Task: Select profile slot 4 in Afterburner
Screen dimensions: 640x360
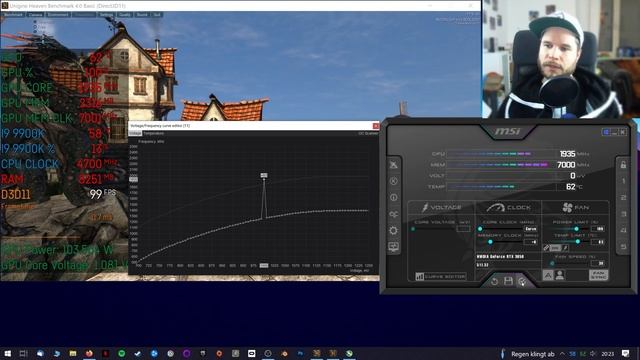Action: (x=623, y=230)
